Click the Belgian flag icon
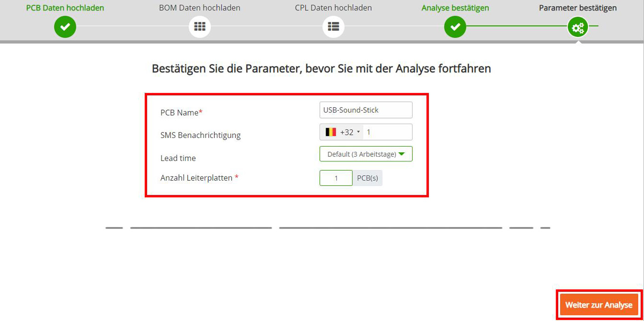Image resolution: width=644 pixels, height=321 pixels. tap(331, 132)
